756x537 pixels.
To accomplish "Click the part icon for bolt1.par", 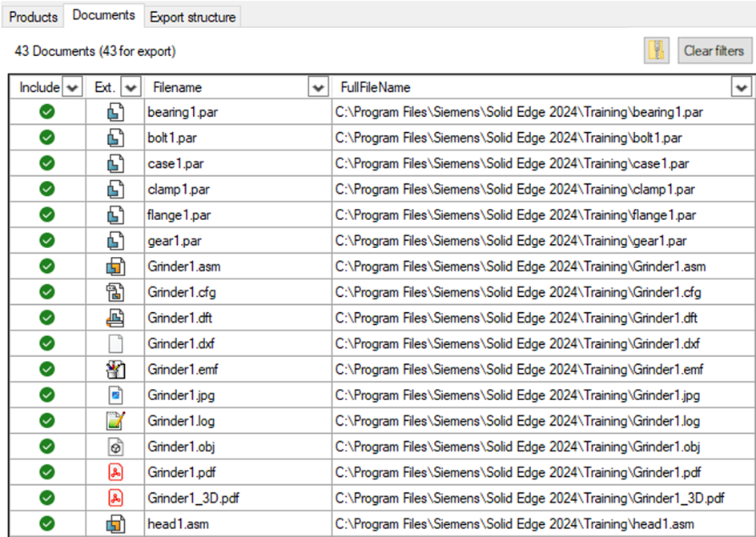I will tap(115, 138).
